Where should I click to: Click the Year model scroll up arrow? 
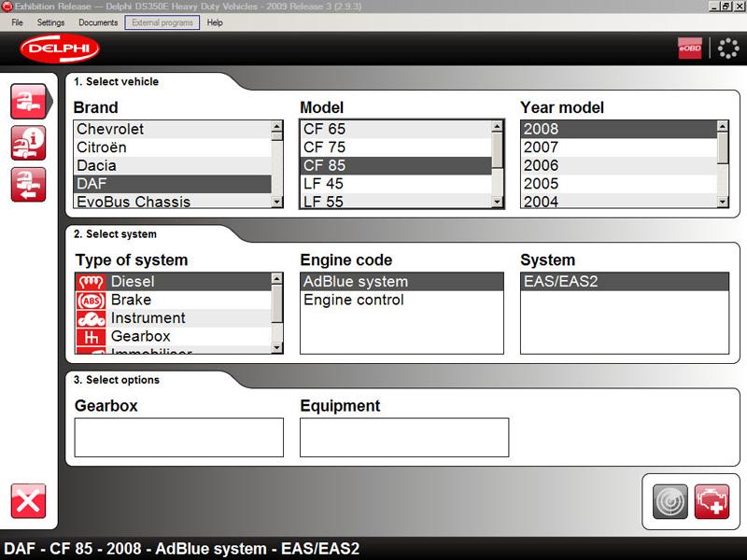click(723, 126)
